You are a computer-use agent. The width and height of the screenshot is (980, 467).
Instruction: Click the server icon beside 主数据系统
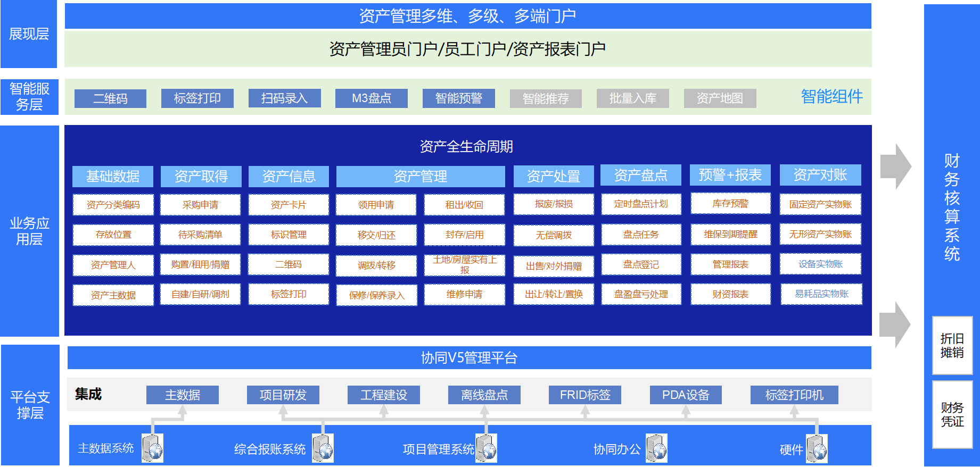[x=152, y=448]
